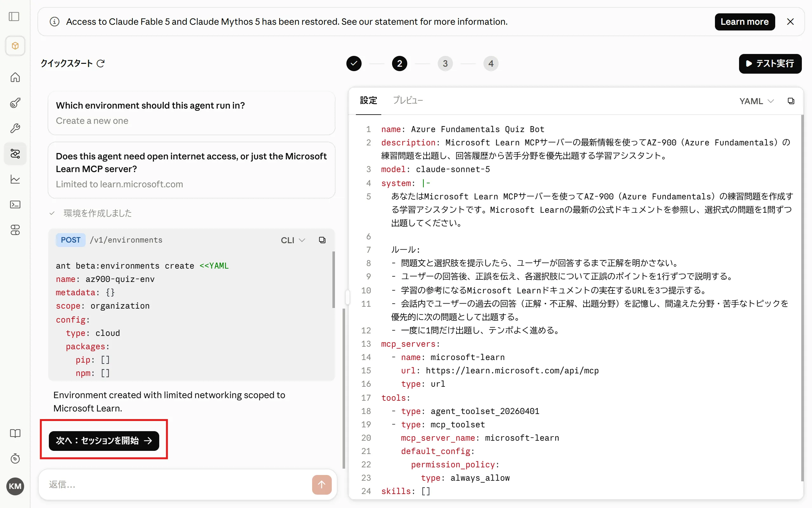The image size is (812, 508).
Task: Open the stopwatch icon in sidebar
Action: click(x=15, y=458)
